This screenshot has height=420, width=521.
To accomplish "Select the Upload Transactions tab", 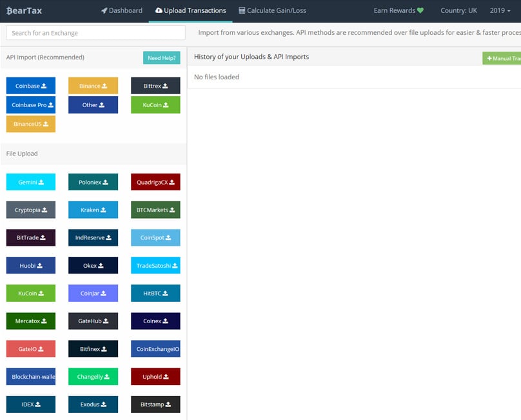I will point(191,10).
